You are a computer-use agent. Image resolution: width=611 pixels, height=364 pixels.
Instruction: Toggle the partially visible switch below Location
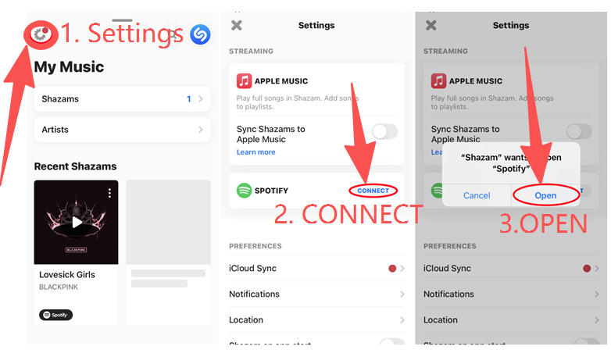tap(392, 342)
